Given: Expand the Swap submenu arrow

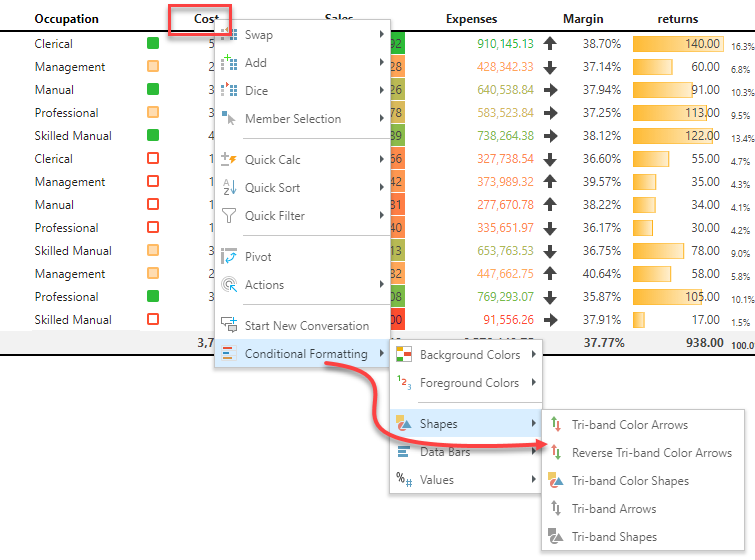Looking at the screenshot, I should pyautogui.click(x=381, y=34).
